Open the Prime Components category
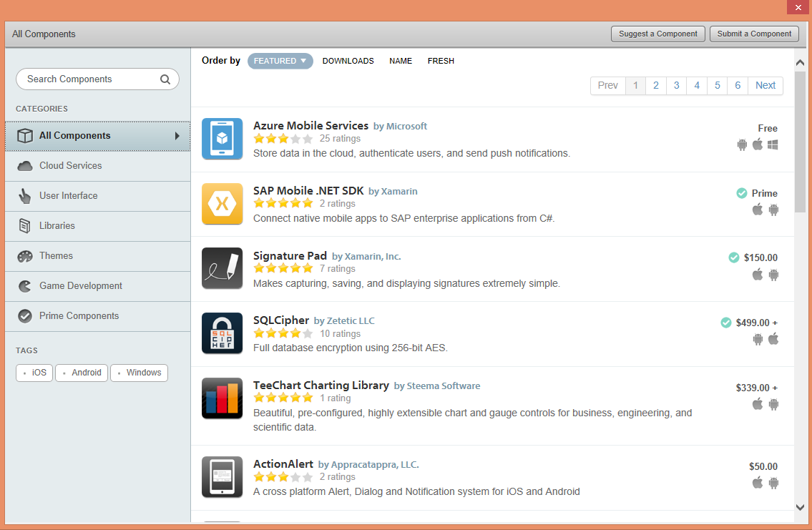 [98, 316]
